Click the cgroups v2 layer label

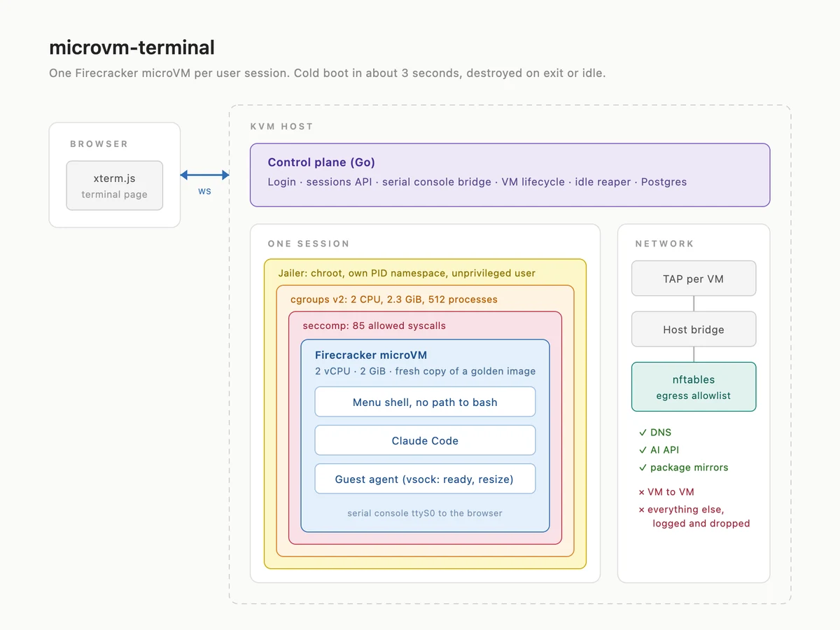click(394, 299)
